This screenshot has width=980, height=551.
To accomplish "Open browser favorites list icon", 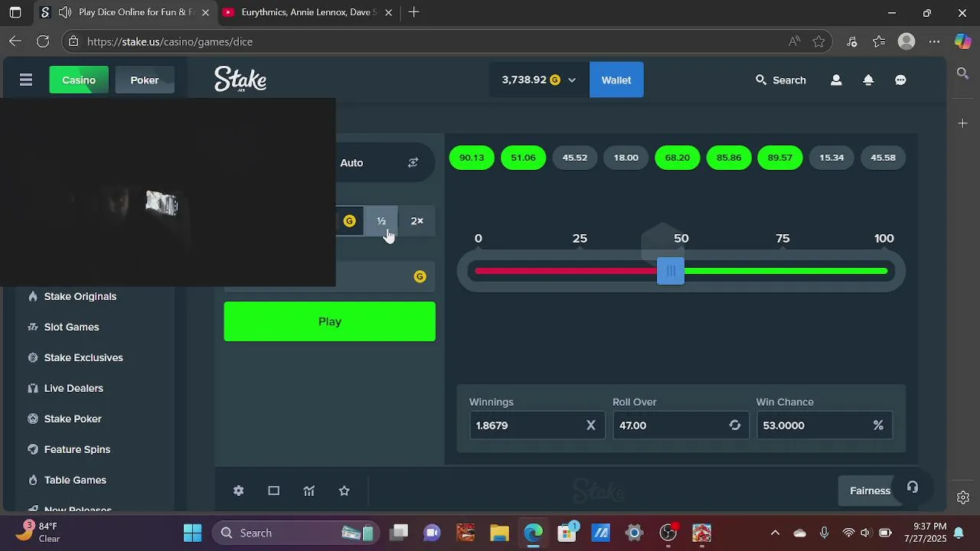I will pyautogui.click(x=879, y=41).
